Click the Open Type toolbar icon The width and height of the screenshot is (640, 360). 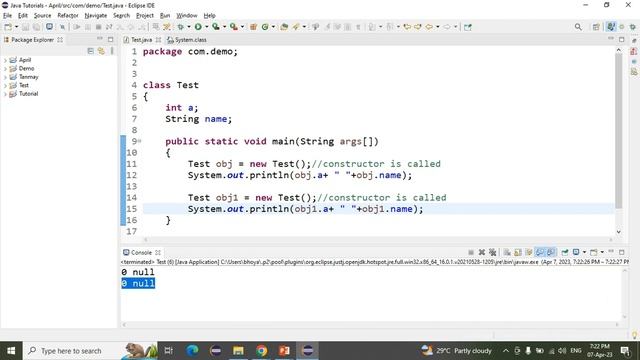(x=284, y=27)
